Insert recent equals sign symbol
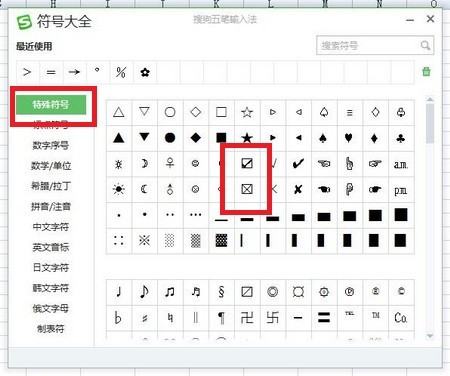450x376 pixels. coord(51,72)
